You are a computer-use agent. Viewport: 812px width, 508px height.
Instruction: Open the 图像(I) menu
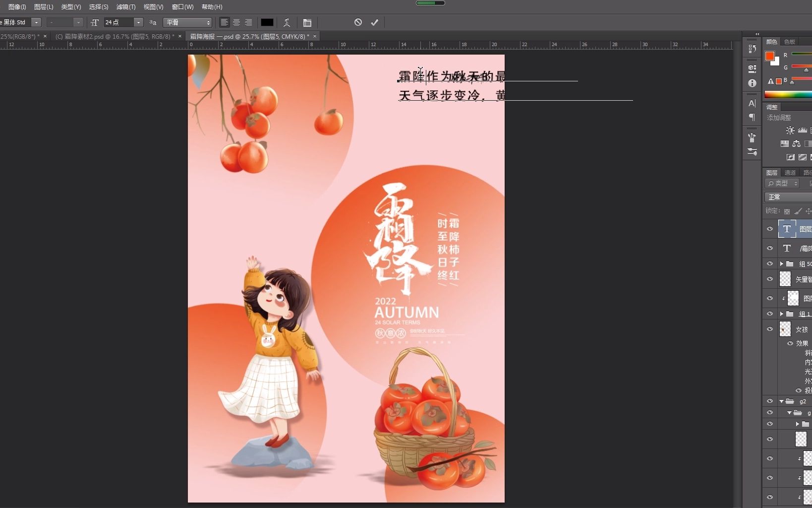tap(17, 7)
